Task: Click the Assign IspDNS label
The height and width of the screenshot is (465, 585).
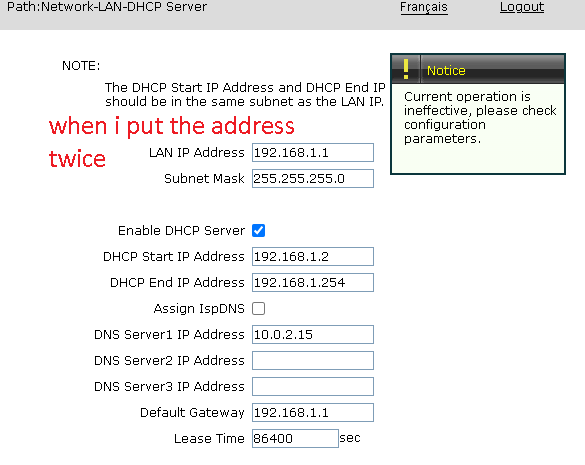Action: (199, 309)
